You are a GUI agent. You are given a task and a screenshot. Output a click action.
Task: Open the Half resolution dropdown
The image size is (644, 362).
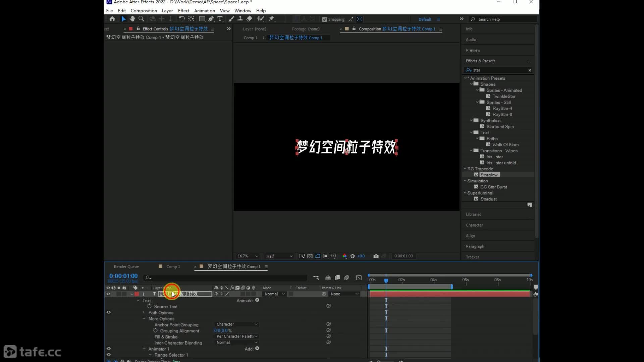(279, 256)
